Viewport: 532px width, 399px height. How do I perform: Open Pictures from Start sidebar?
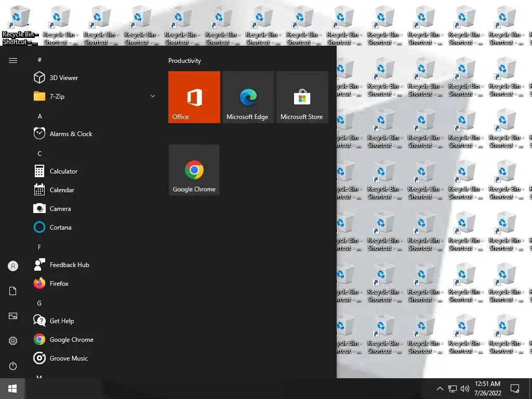(x=13, y=316)
